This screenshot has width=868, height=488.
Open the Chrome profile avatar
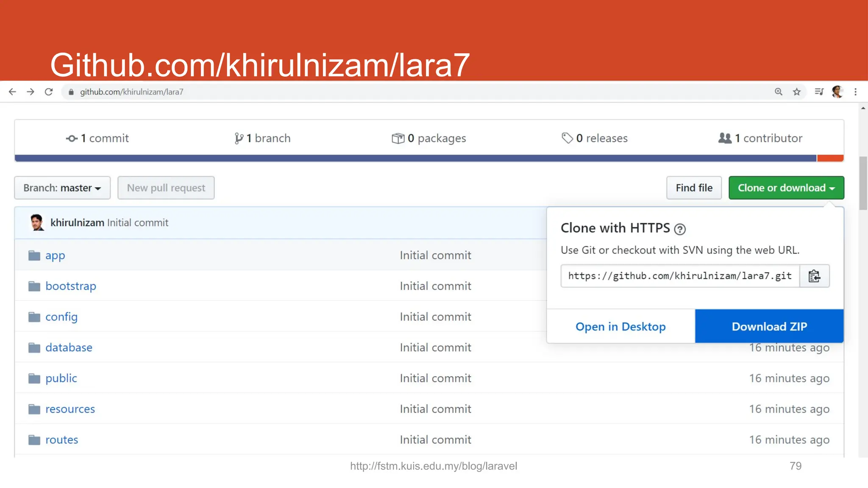click(x=837, y=92)
